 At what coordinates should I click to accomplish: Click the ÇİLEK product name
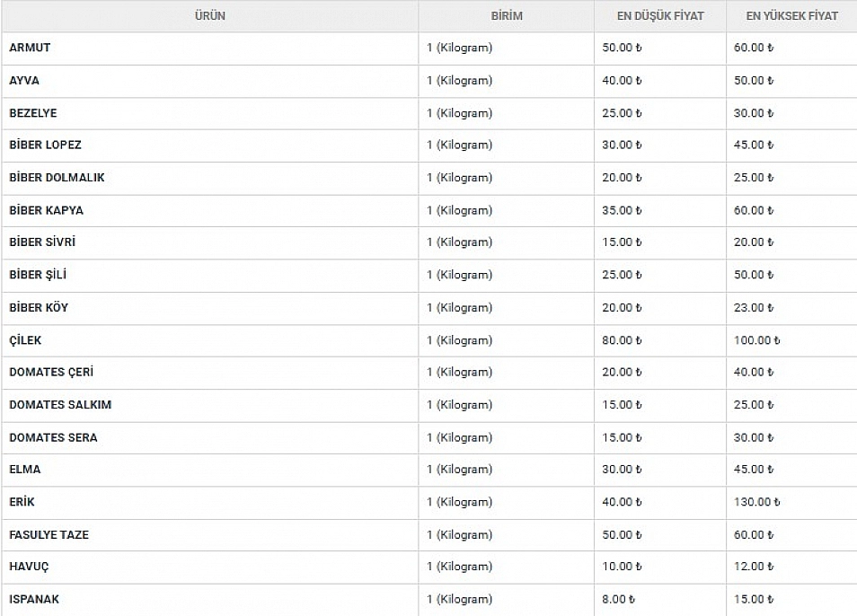coord(25,340)
